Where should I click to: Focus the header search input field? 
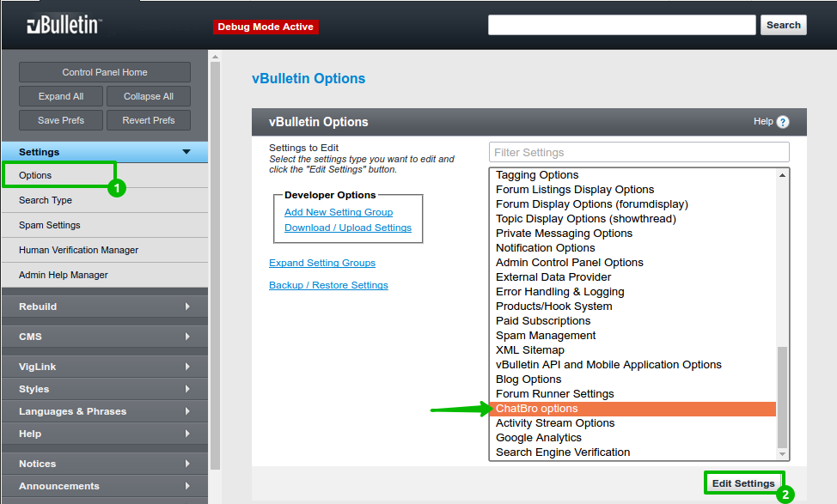click(622, 25)
